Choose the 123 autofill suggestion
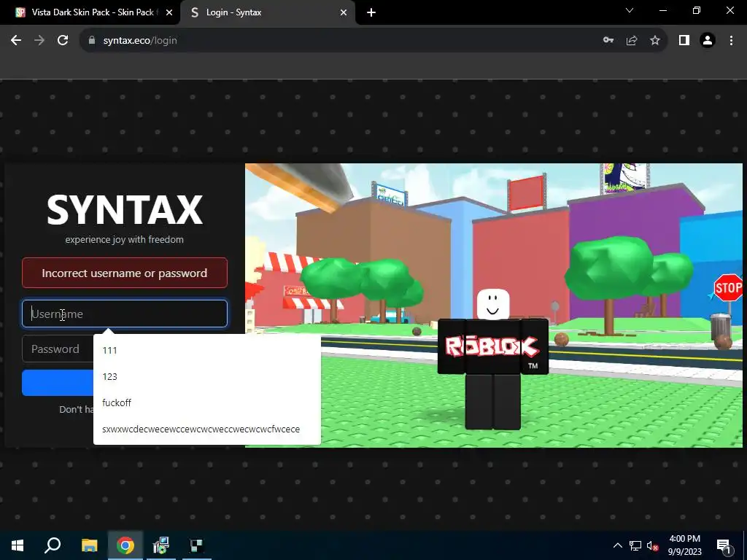 click(206, 376)
